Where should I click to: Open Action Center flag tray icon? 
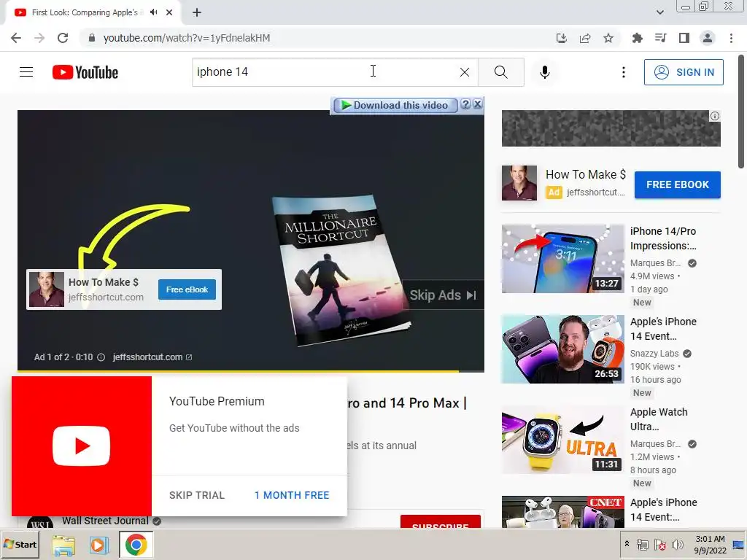click(x=659, y=544)
